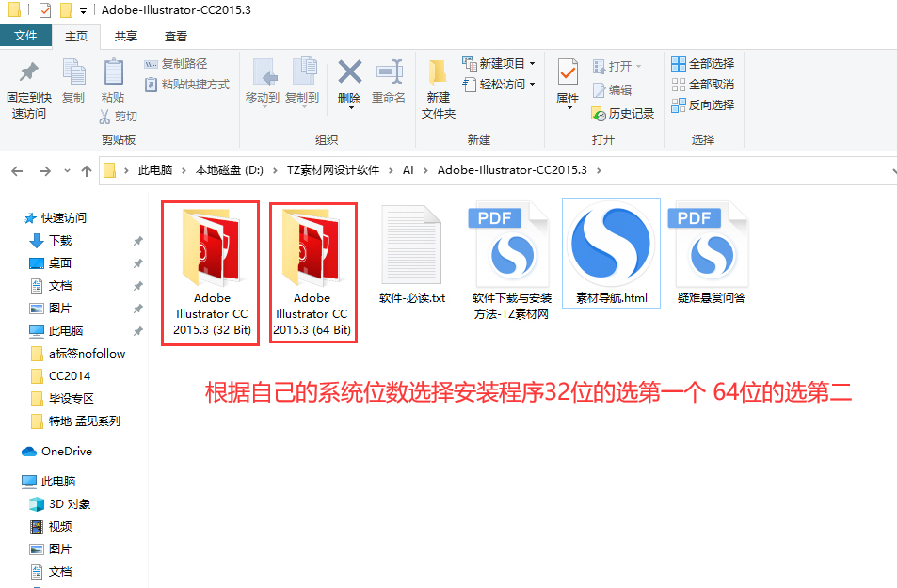Click 本地磁盘 (D:) in the breadcrumb
This screenshot has height=588, width=897.
click(x=230, y=170)
